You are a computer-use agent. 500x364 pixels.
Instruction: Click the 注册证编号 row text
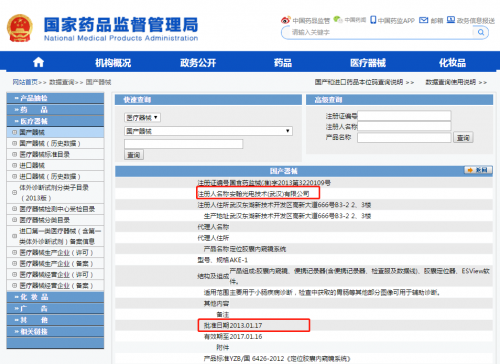[264, 183]
